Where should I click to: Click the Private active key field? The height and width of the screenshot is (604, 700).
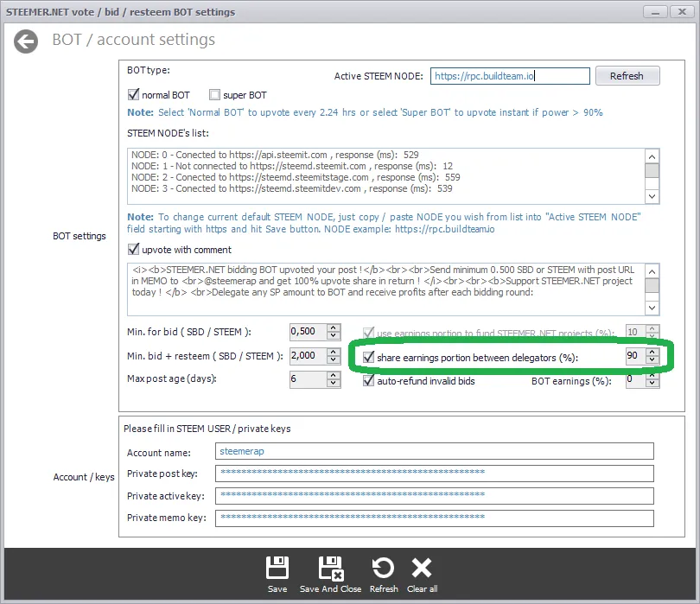tap(435, 495)
